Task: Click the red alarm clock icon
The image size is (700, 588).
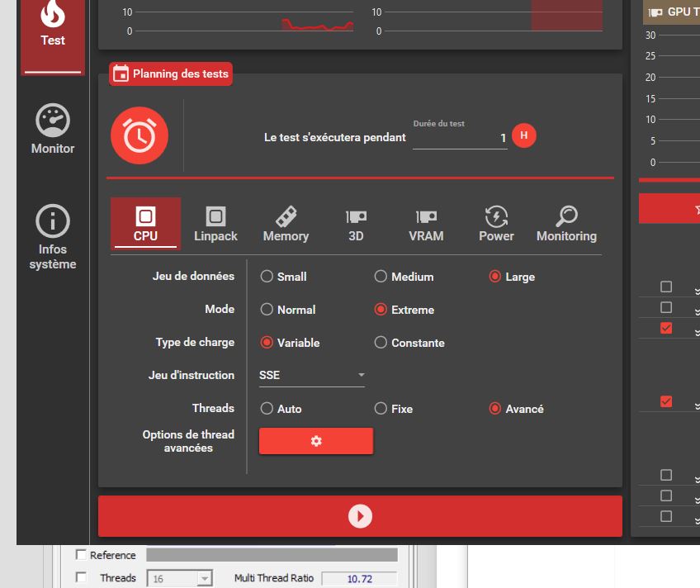Action: tap(140, 135)
